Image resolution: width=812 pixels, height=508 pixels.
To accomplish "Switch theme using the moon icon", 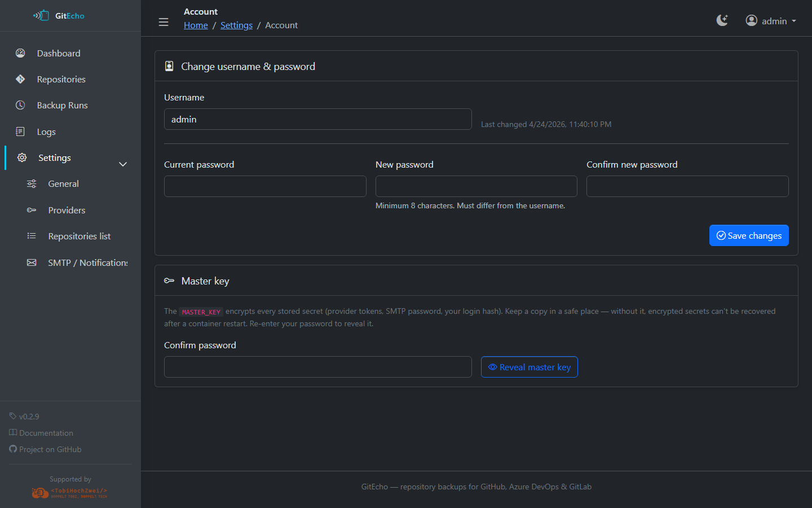I will coord(722,21).
